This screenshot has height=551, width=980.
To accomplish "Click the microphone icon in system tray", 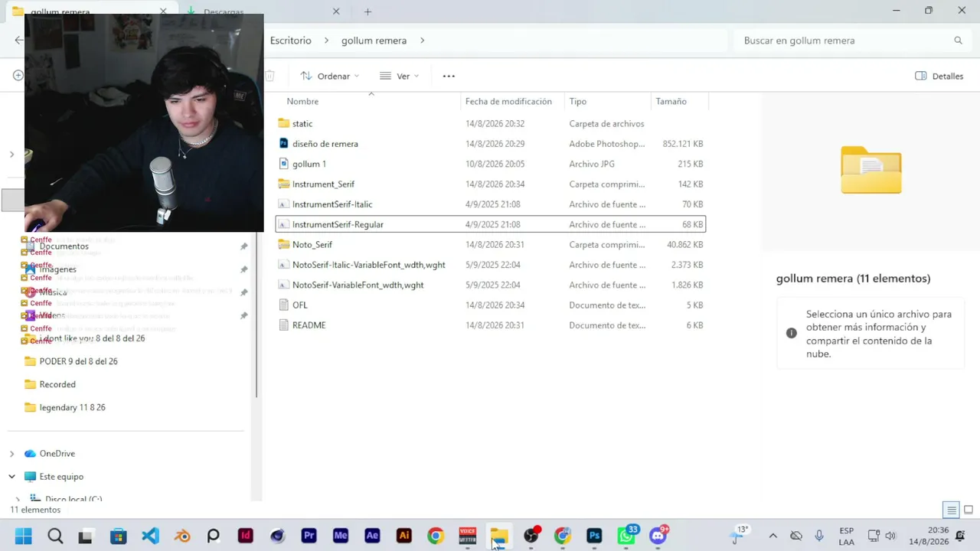I will (x=819, y=536).
